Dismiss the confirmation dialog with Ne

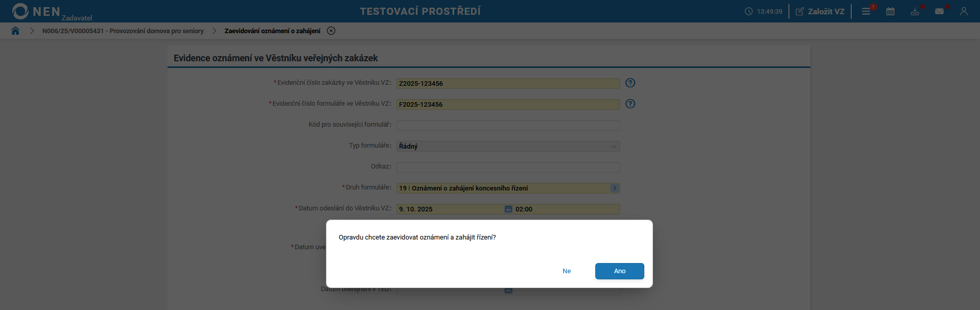click(x=566, y=271)
